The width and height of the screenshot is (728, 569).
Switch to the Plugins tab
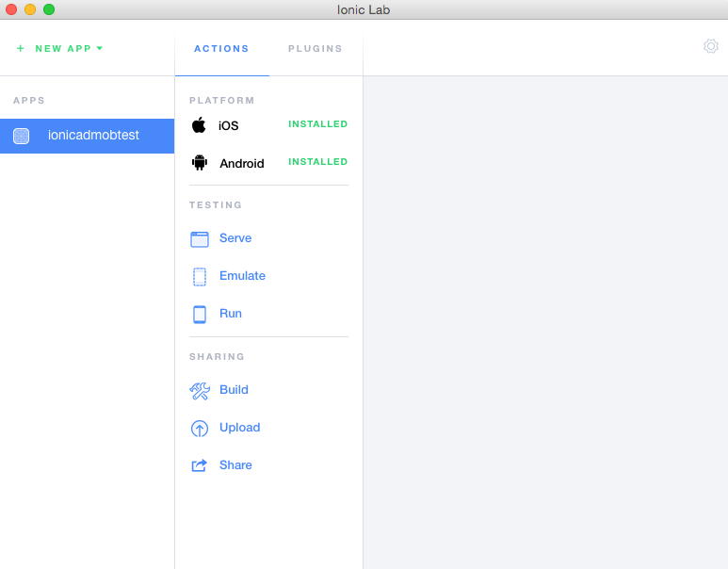point(315,48)
